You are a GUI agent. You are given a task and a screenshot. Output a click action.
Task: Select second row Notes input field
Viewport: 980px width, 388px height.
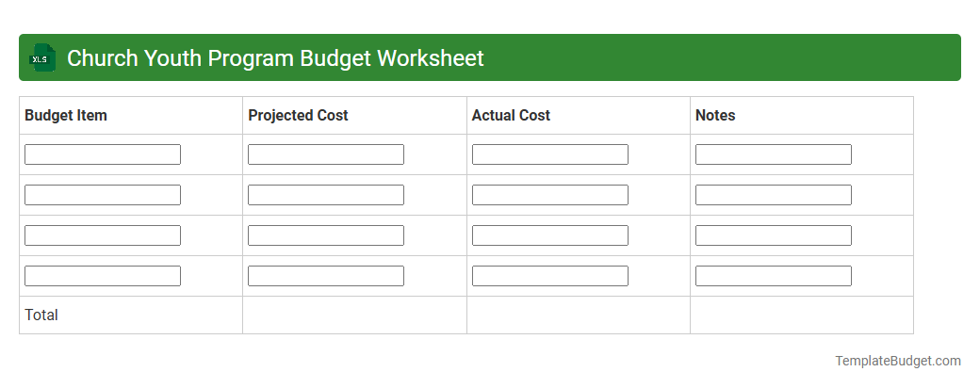pos(773,195)
